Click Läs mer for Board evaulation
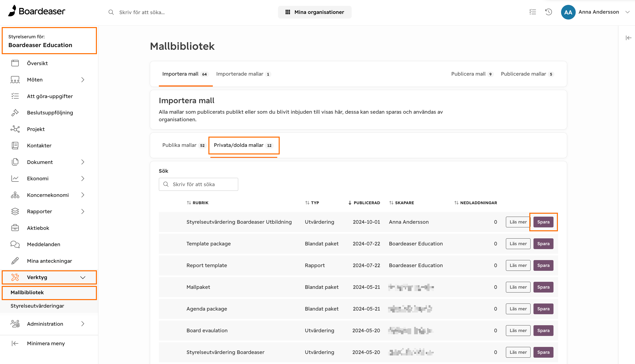This screenshot has height=364, width=635. tap(518, 331)
